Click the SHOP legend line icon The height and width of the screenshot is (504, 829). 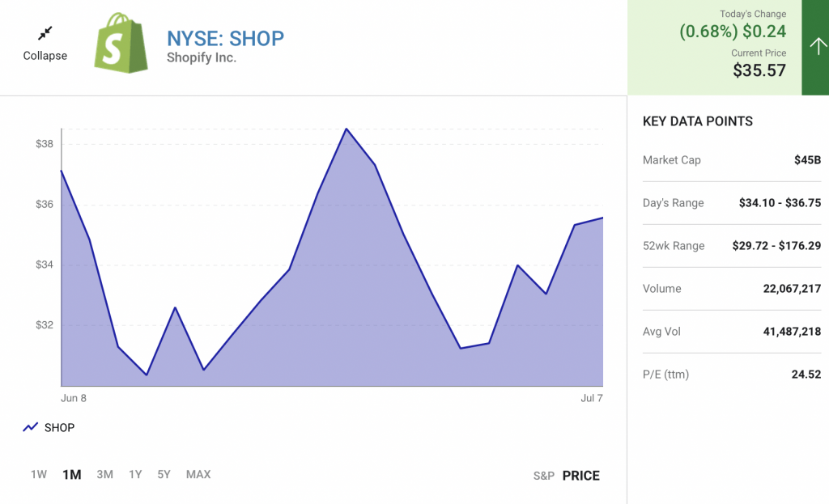coord(31,427)
